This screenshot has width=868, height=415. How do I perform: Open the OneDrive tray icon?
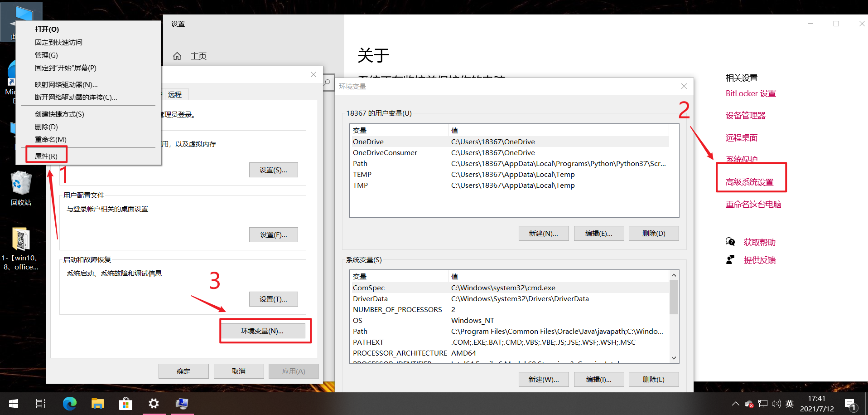click(x=749, y=404)
